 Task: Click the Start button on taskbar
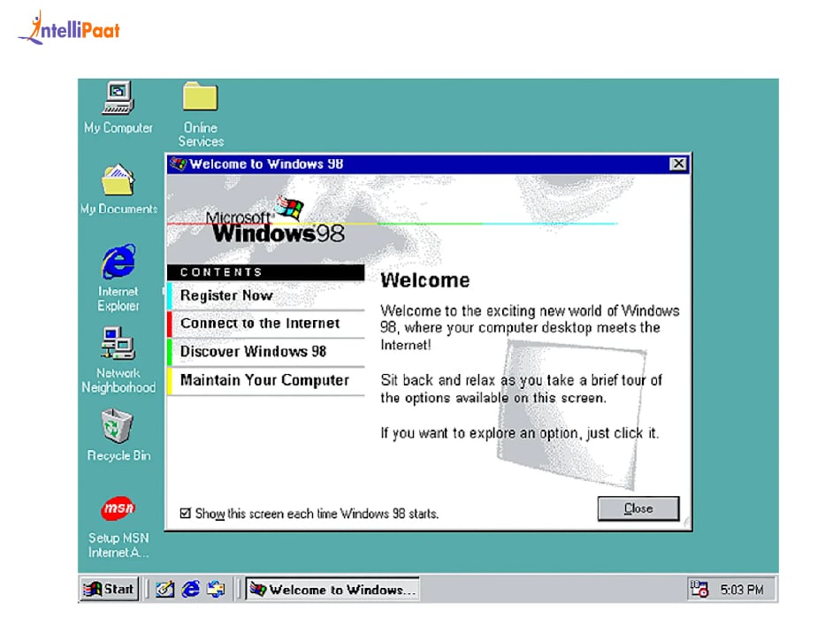(110, 589)
